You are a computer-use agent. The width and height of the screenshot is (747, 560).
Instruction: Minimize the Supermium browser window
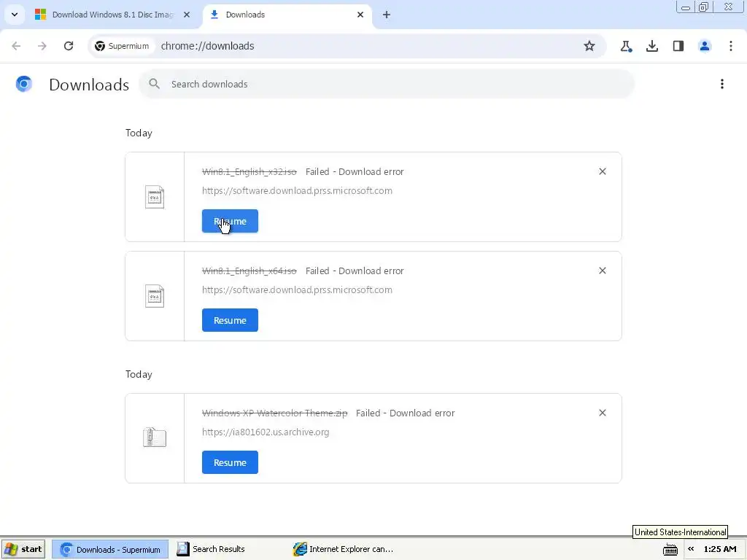point(686,7)
